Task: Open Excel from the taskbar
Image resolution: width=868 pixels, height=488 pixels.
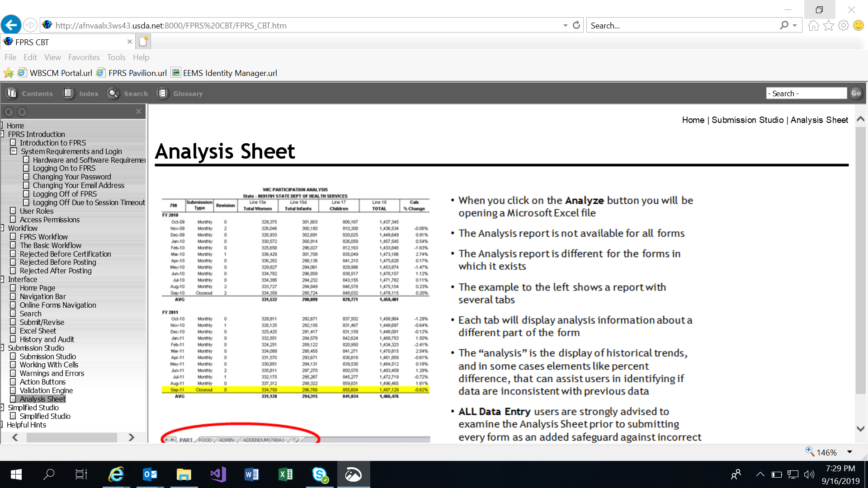Action: (x=286, y=474)
